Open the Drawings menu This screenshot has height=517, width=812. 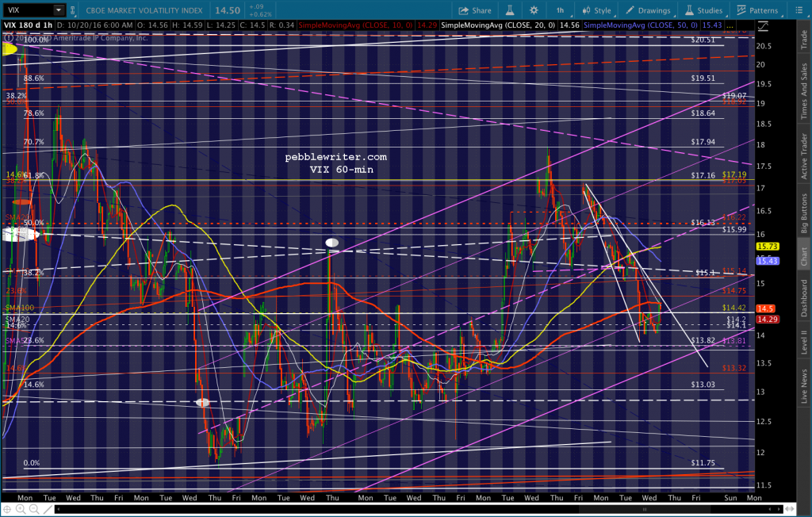pyautogui.click(x=648, y=10)
